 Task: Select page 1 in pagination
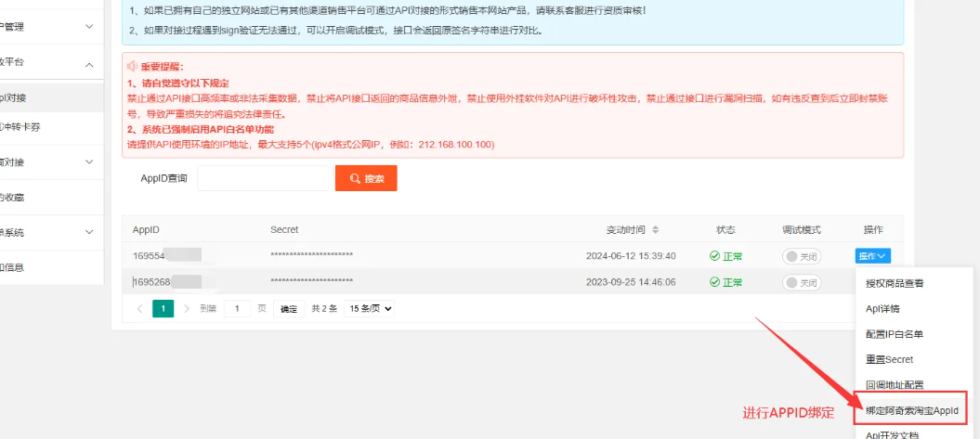[163, 308]
